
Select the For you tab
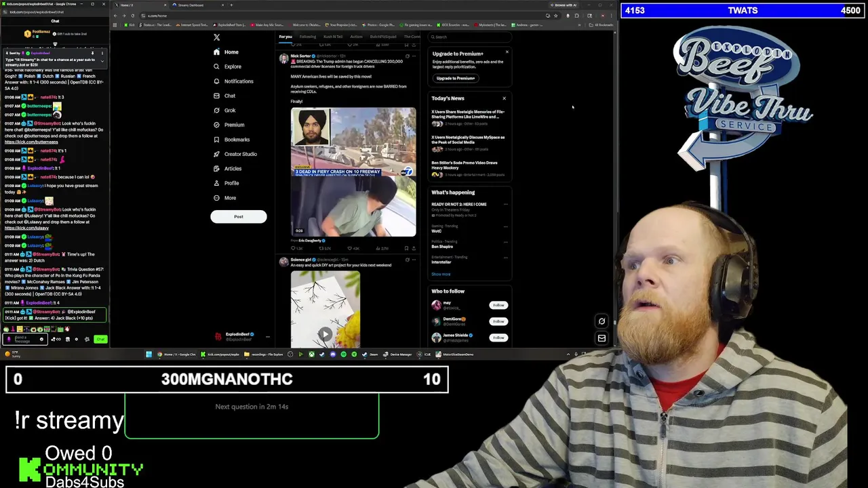(x=285, y=37)
